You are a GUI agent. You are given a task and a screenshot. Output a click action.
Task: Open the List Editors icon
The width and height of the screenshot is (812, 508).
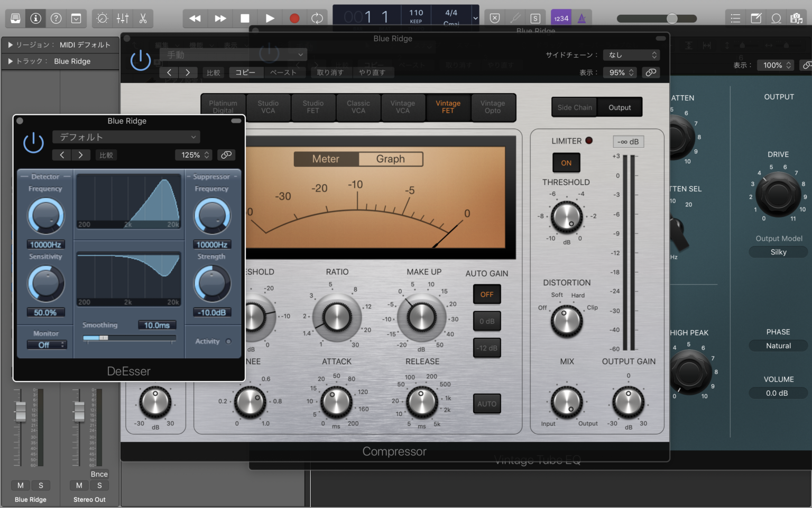point(735,18)
